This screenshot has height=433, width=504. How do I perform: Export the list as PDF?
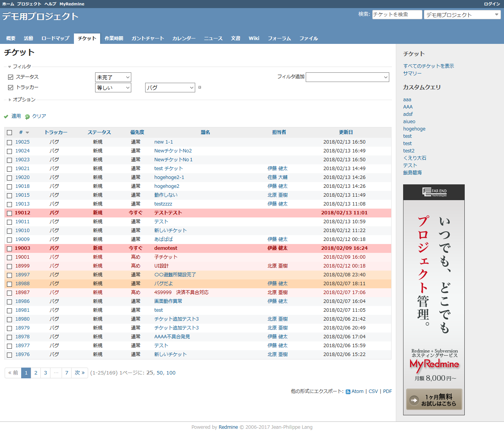[387, 391]
